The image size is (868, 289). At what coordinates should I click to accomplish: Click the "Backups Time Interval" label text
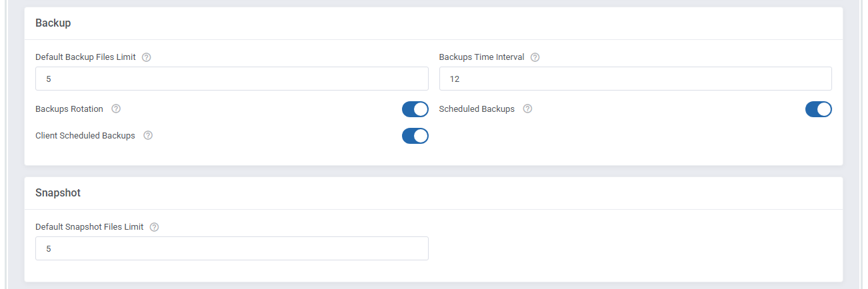pos(481,57)
